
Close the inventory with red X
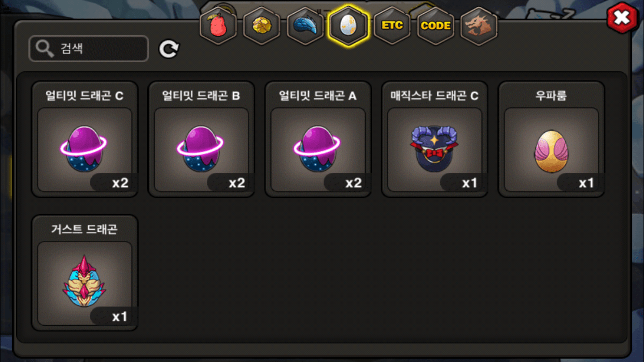[x=622, y=18]
